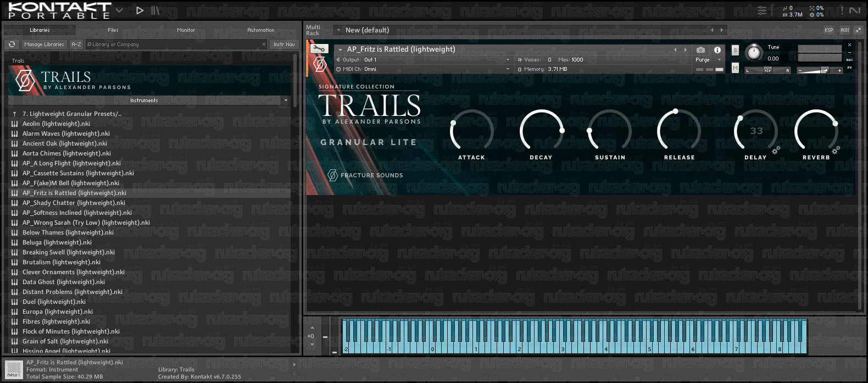This screenshot has height=383, width=868.
Task: Switch to the Automation tab
Action: 261,30
